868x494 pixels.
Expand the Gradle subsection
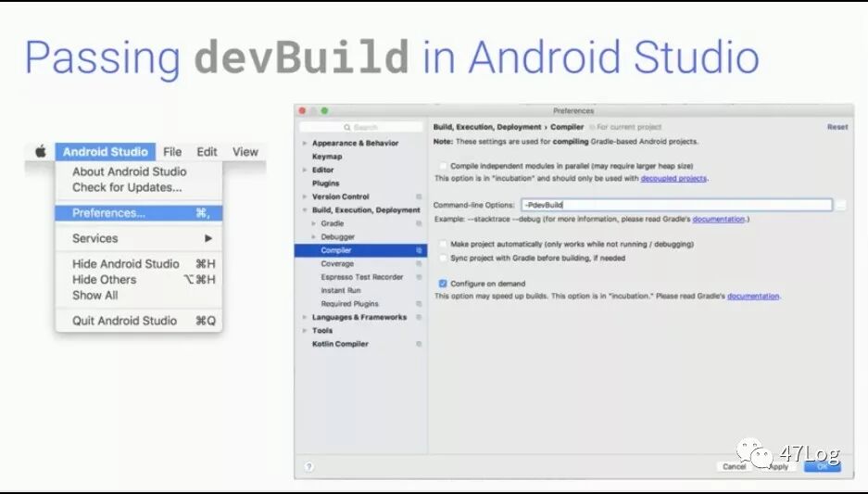[314, 223]
